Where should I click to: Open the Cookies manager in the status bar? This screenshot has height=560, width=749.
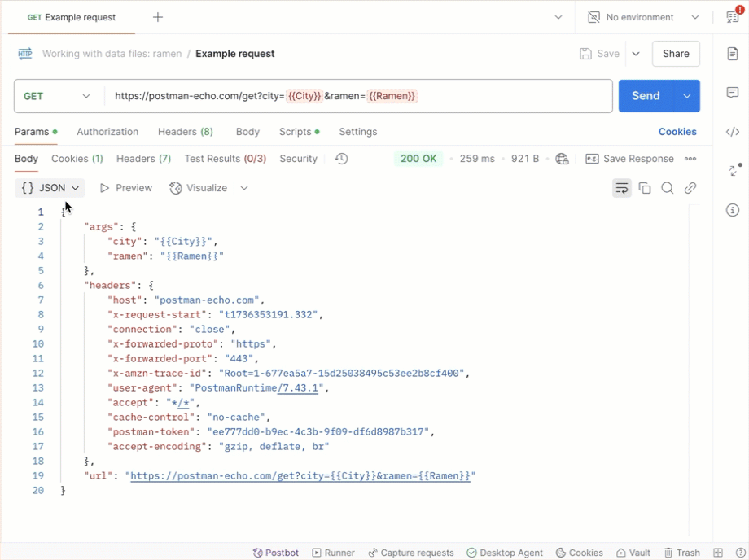(579, 553)
